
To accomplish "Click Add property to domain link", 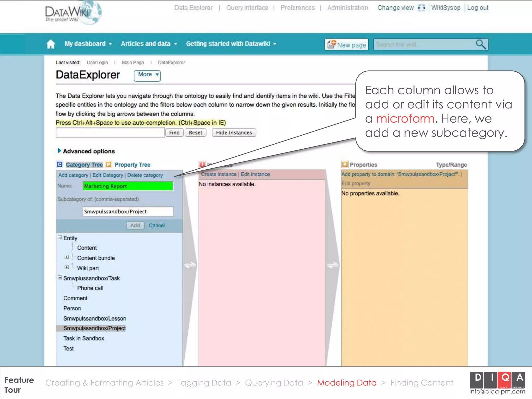I will pos(400,174).
